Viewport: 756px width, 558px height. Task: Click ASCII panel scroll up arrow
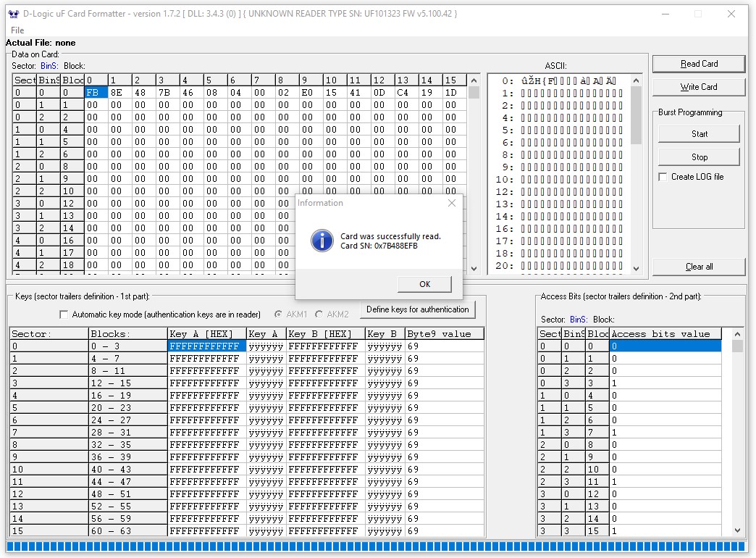(636, 80)
